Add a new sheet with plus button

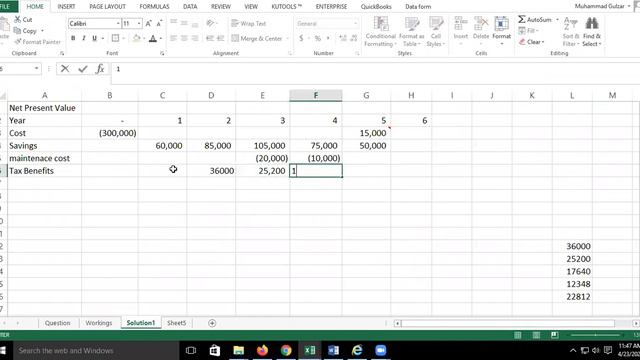(212, 323)
